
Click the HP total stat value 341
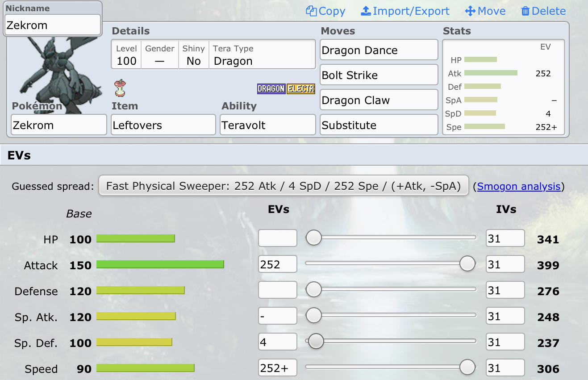coord(548,240)
